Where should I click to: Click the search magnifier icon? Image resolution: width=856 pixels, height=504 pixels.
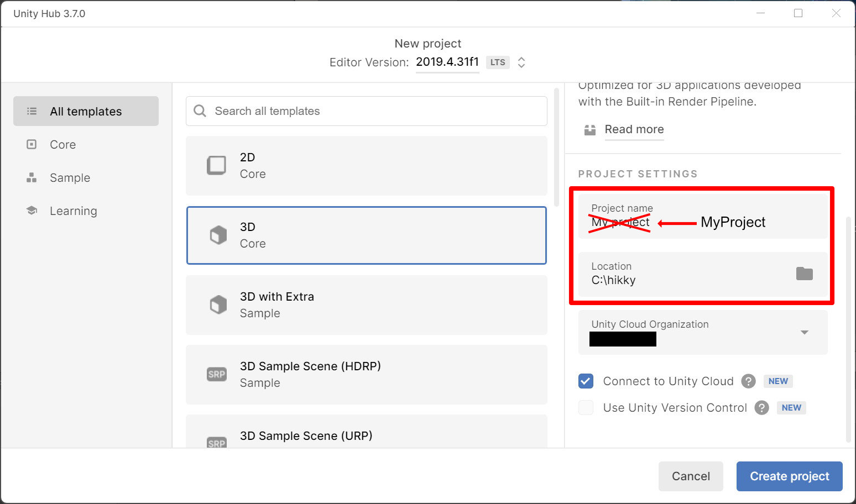(200, 111)
